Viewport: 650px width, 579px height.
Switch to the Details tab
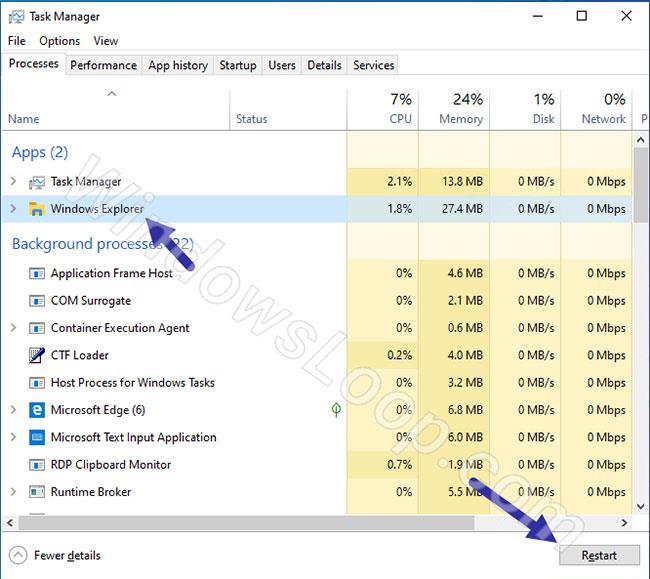click(x=324, y=65)
